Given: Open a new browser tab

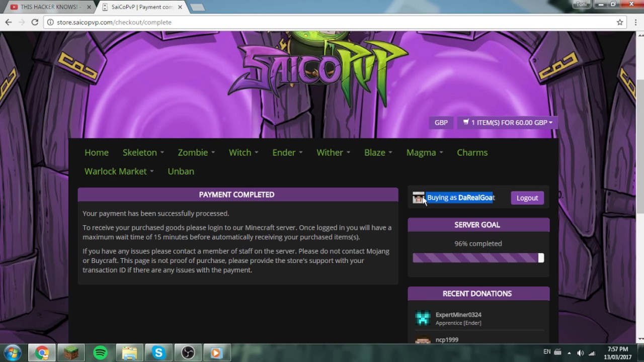Looking at the screenshot, I should (197, 7).
